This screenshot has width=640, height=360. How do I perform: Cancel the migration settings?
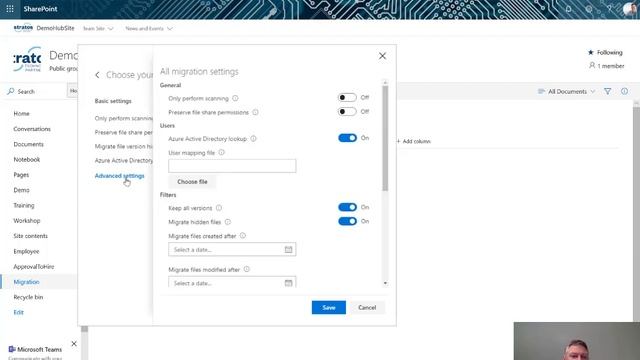tap(367, 307)
